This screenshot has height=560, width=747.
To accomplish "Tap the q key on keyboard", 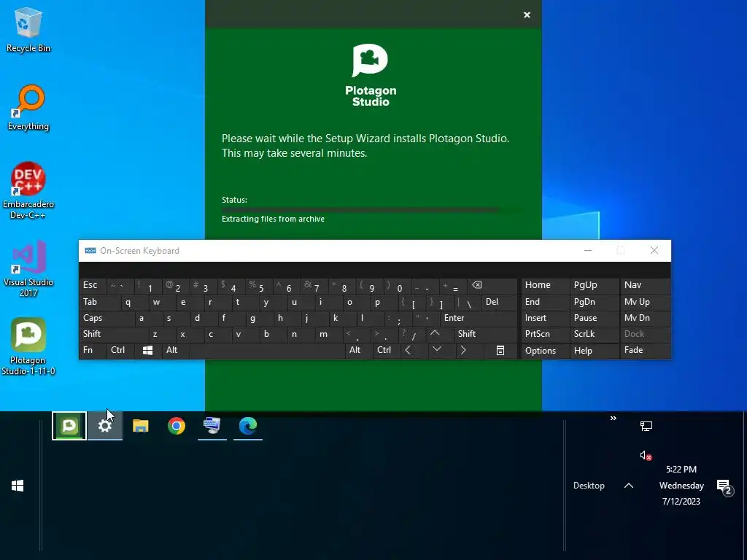I will 128,302.
